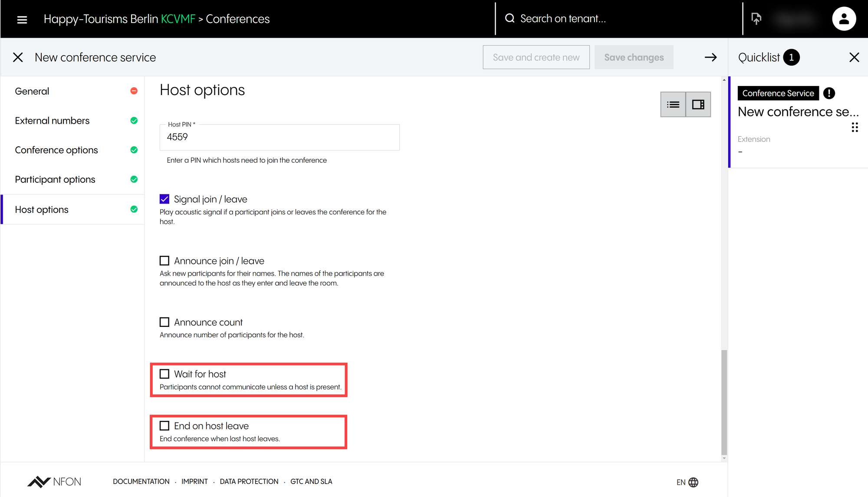The image size is (868, 497).
Task: Open the Conference options section
Action: click(56, 150)
